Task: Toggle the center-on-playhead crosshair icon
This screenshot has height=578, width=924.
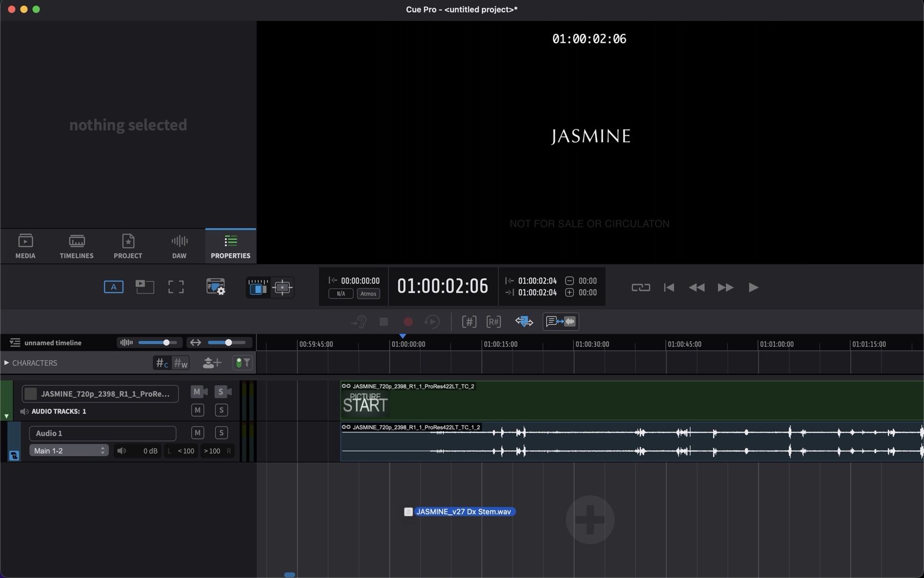Action: [282, 287]
